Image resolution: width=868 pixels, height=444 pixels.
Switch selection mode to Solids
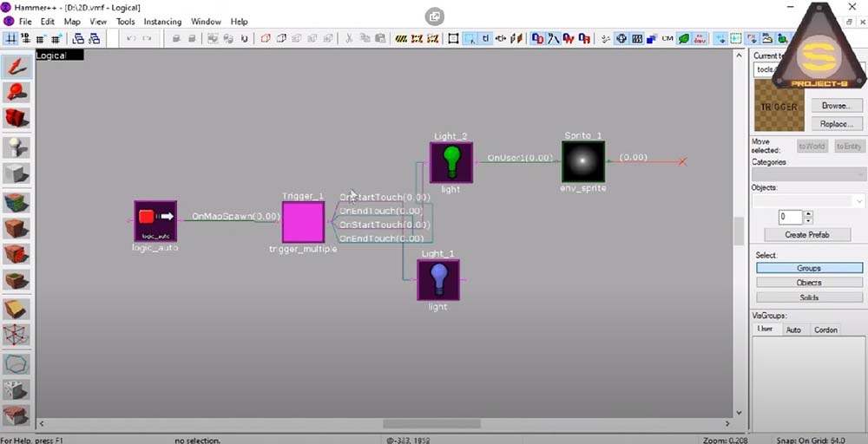tap(809, 297)
